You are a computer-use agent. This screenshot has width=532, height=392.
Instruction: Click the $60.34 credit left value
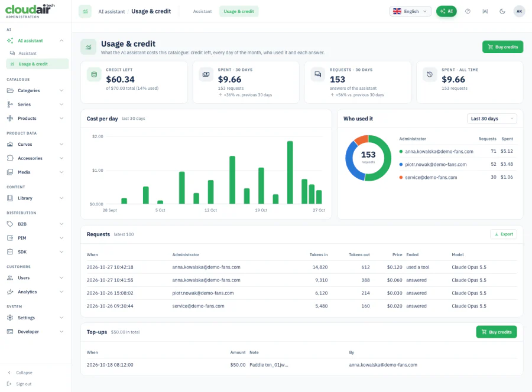click(x=120, y=79)
